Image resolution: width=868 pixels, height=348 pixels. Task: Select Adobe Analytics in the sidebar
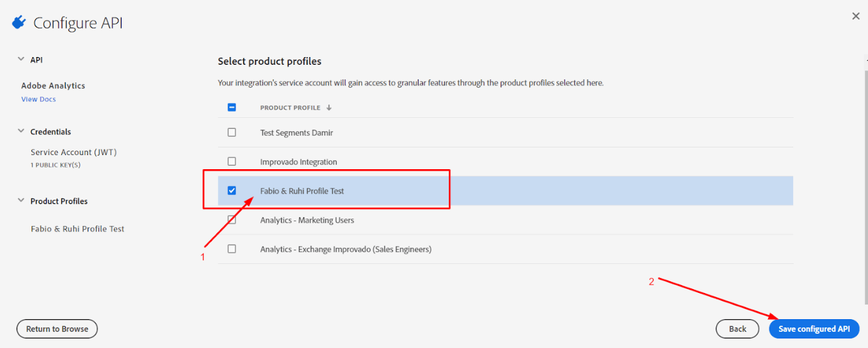[x=53, y=86]
